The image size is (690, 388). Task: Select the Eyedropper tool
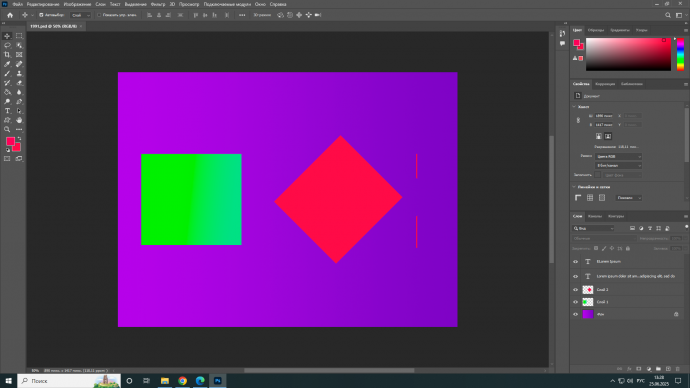[7, 64]
